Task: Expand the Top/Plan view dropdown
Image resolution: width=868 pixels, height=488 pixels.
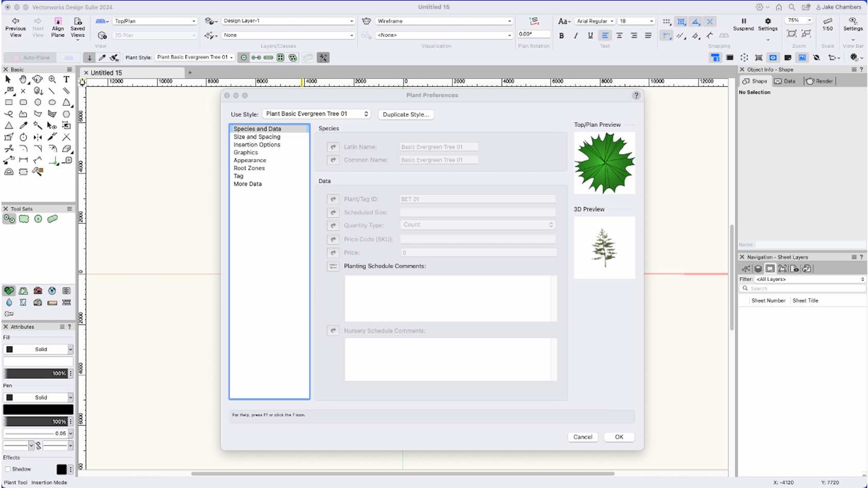Action: (154, 21)
